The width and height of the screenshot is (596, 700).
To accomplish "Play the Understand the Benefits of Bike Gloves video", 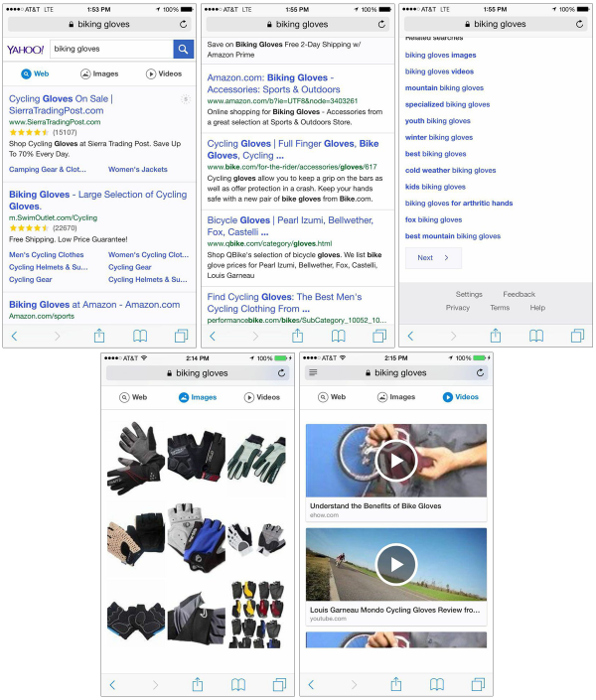I will 396,461.
